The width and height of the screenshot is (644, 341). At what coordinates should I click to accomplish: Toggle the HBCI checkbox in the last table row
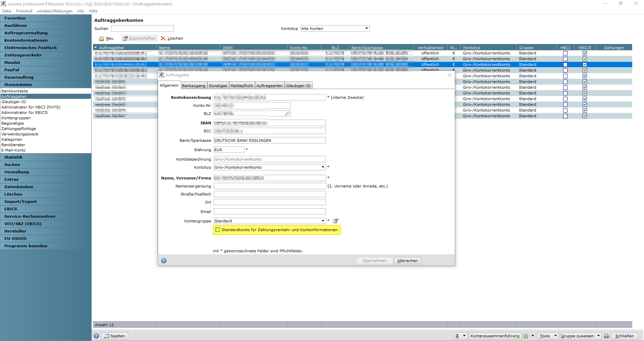click(x=565, y=116)
